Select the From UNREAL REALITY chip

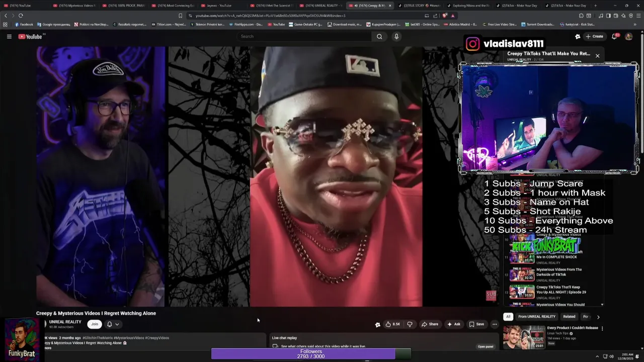[x=536, y=317]
